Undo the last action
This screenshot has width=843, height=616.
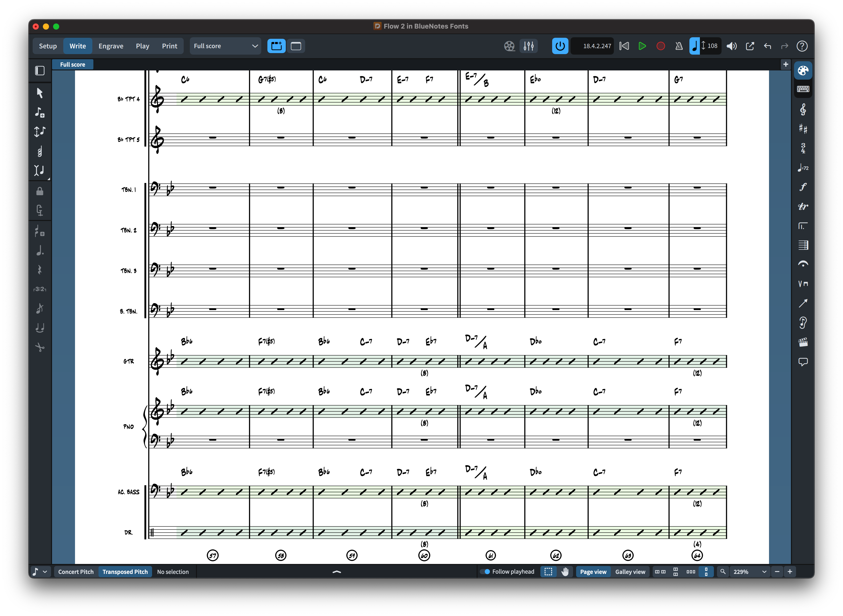coord(767,46)
